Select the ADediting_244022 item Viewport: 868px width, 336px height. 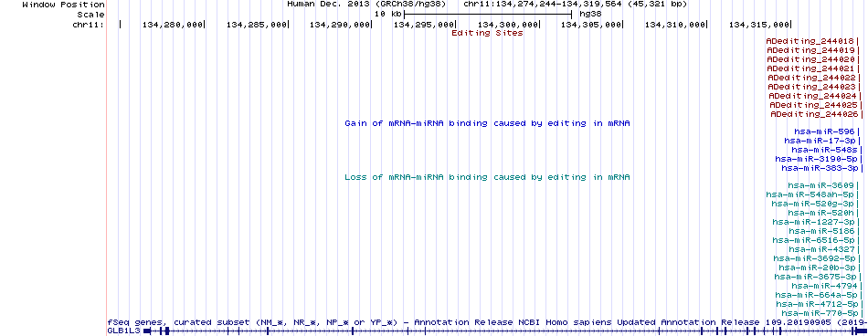pyautogui.click(x=812, y=78)
